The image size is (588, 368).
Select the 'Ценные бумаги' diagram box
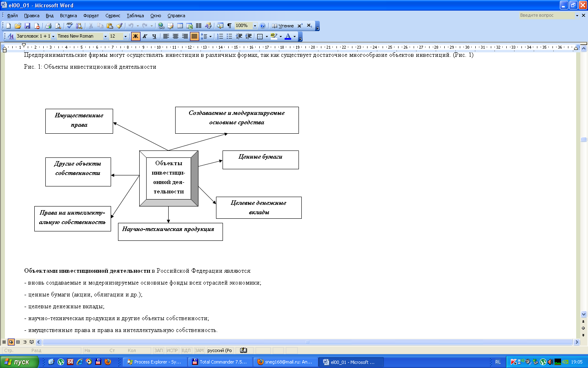coord(261,160)
